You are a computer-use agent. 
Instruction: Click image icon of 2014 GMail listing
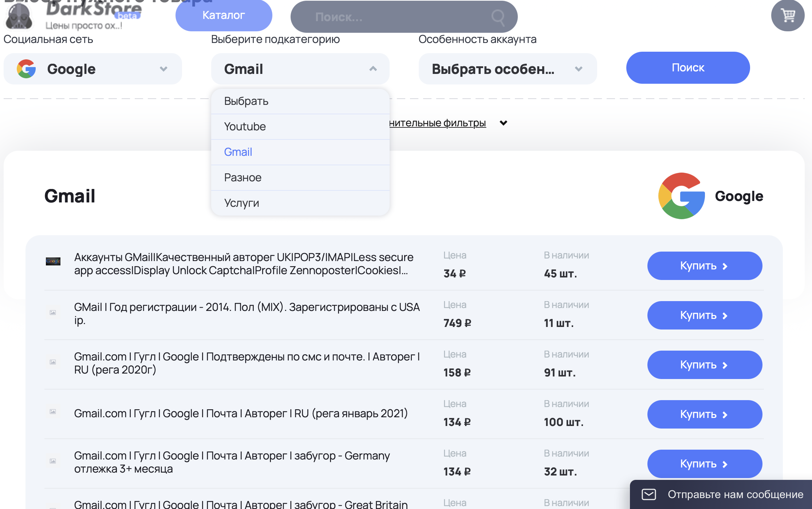click(x=53, y=313)
